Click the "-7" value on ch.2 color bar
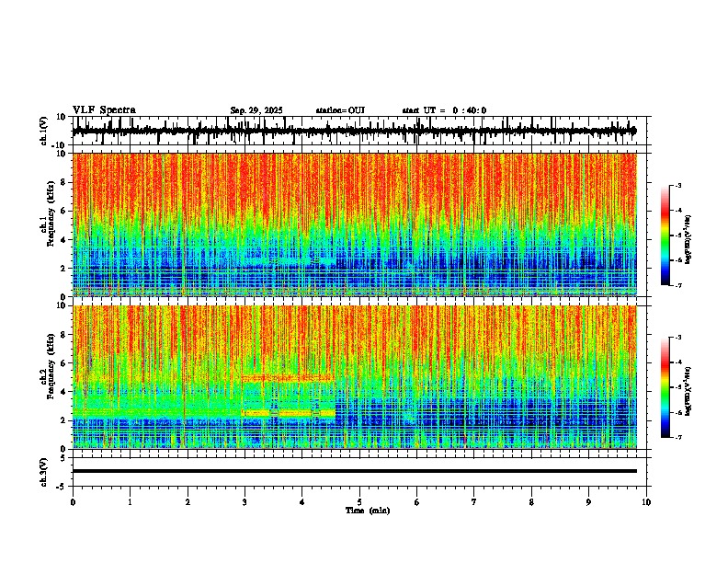This screenshot has width=728, height=563. 678,438
